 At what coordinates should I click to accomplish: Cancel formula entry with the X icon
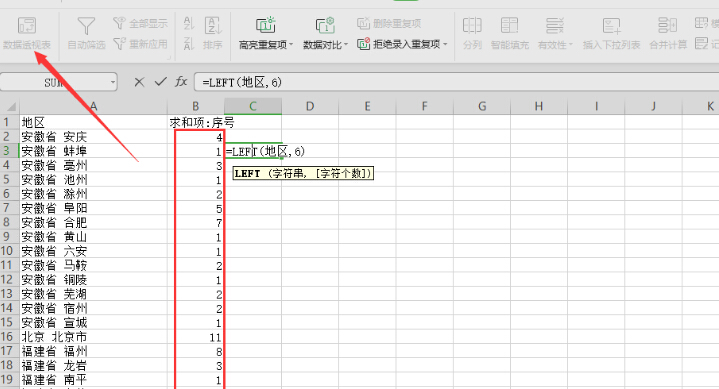(x=139, y=82)
